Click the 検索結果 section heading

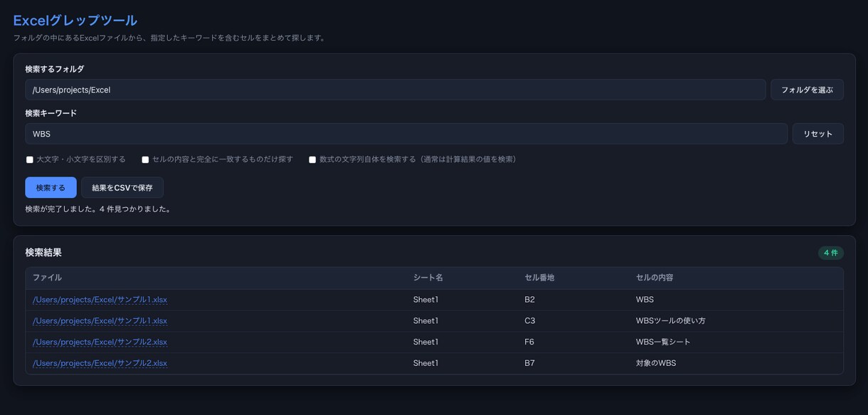(x=43, y=253)
